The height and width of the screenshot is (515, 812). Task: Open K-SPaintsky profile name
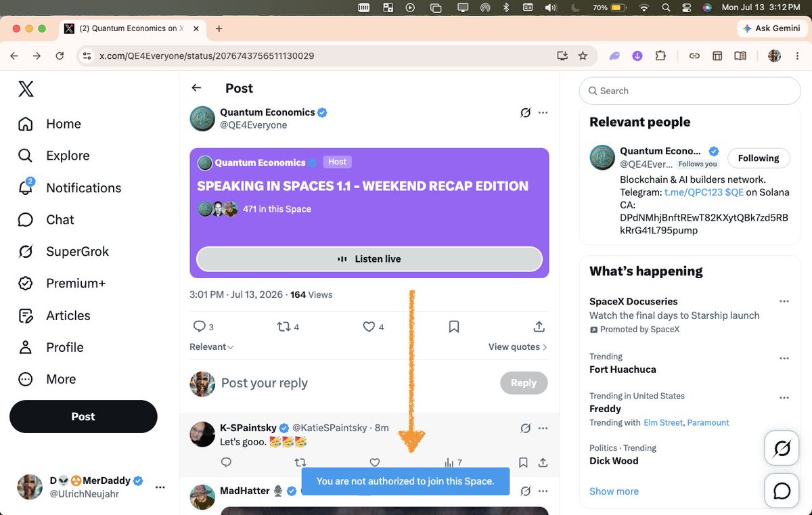pyautogui.click(x=249, y=428)
